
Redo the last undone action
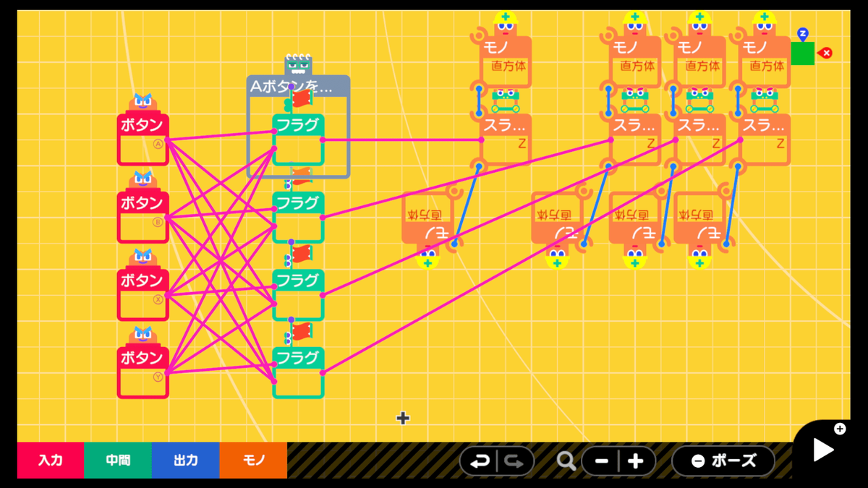point(514,461)
